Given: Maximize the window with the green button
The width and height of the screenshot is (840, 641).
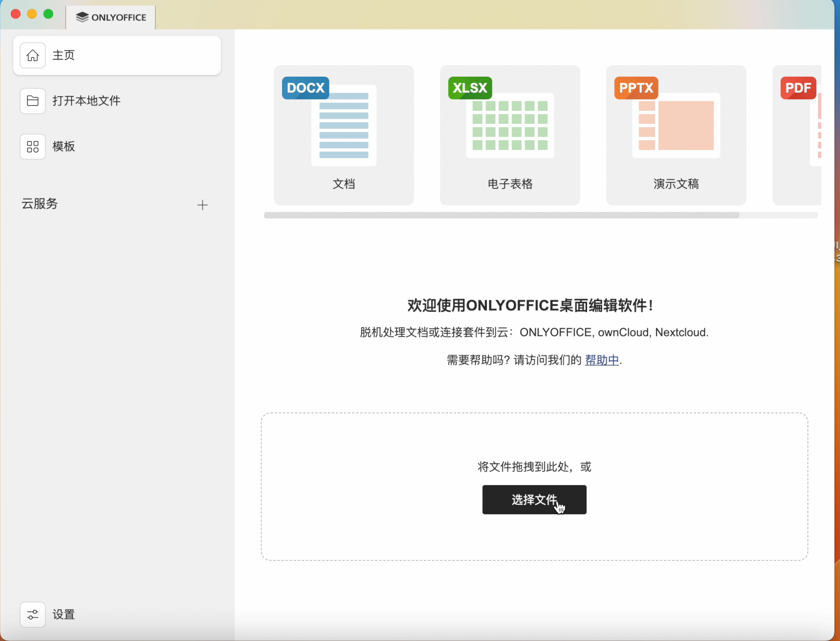Looking at the screenshot, I should click(x=49, y=14).
